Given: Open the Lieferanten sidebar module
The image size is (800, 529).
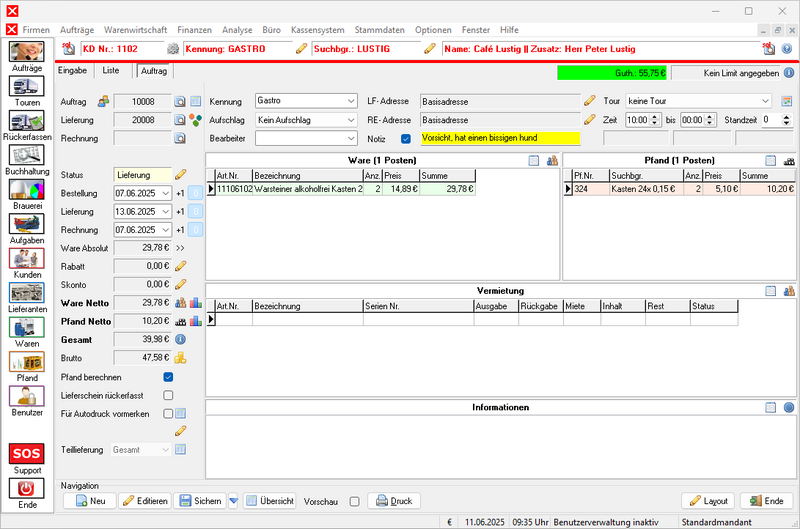Looking at the screenshot, I should (x=27, y=295).
